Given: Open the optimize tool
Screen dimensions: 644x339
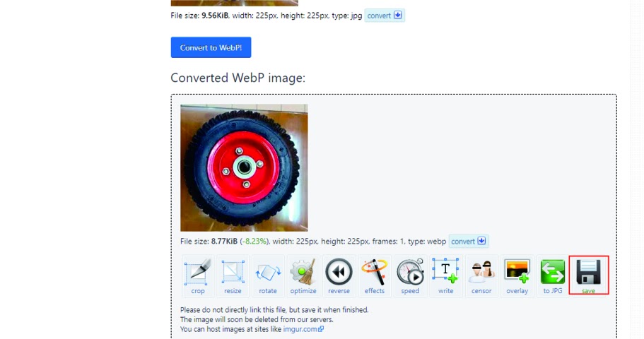Looking at the screenshot, I should 303,276.
